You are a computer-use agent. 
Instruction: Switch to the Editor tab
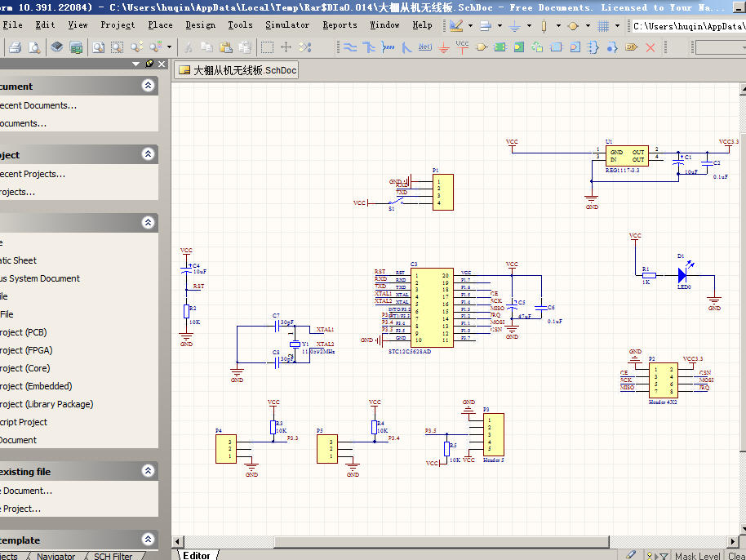tap(197, 555)
